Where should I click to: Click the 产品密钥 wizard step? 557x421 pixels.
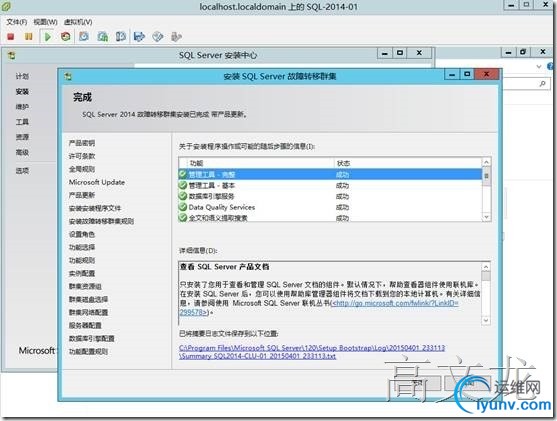82,143
